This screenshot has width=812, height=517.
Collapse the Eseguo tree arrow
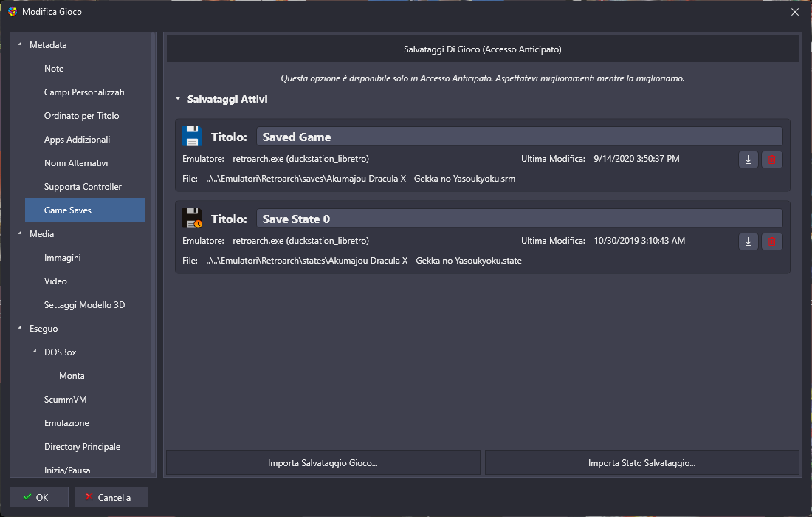coord(20,329)
